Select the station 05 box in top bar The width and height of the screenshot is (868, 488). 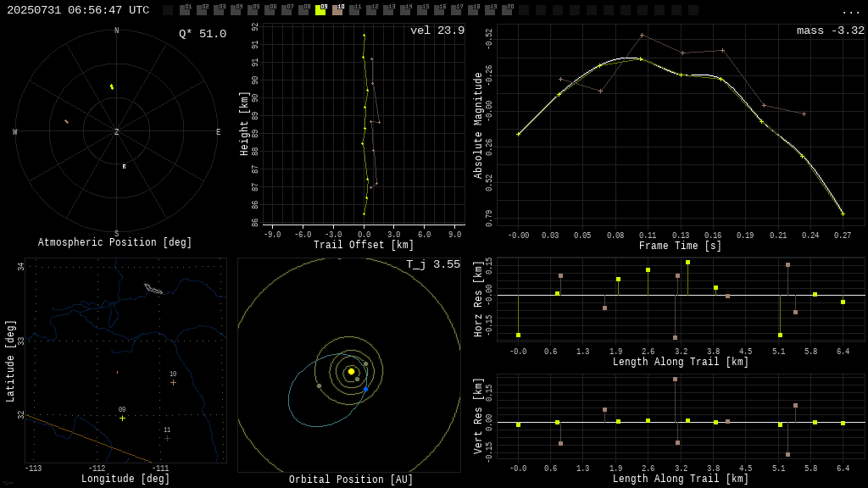point(253,10)
